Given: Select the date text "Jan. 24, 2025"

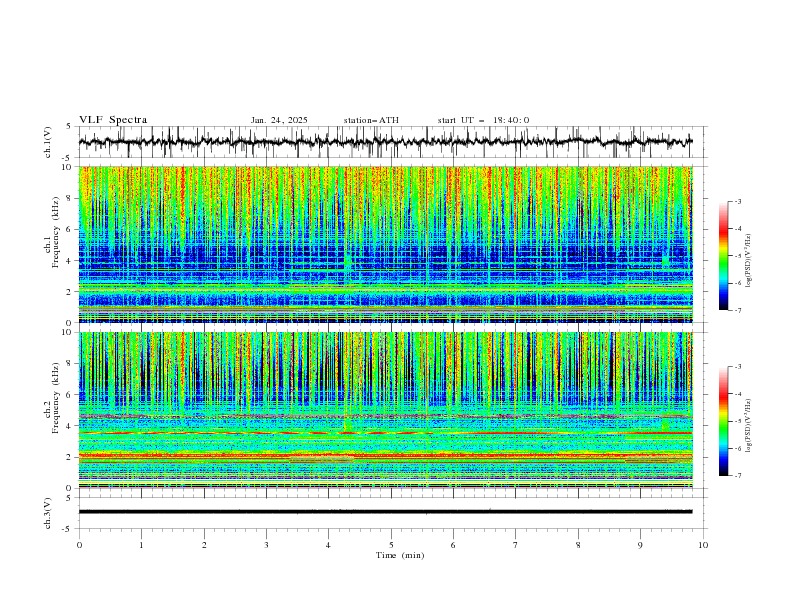Looking at the screenshot, I should (279, 120).
